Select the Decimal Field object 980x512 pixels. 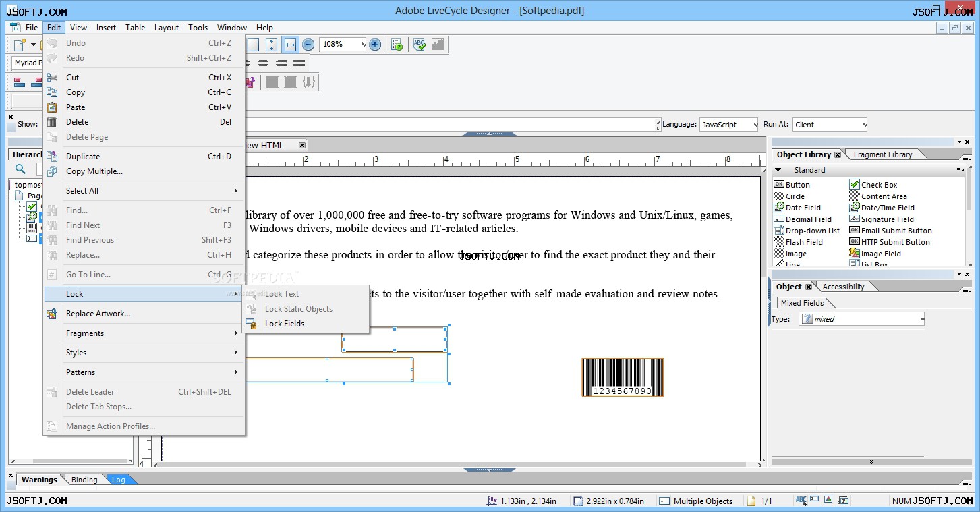[x=803, y=219]
